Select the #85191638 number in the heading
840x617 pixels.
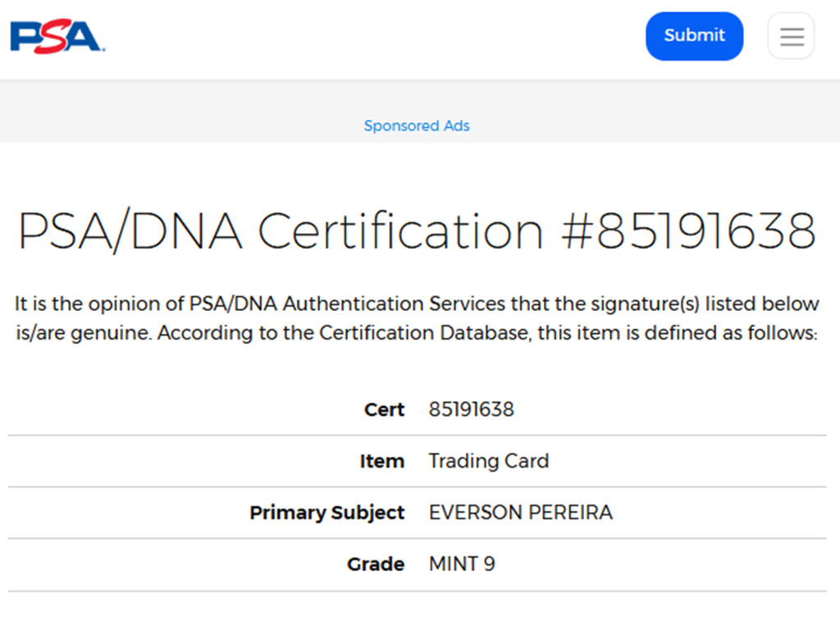[x=688, y=231]
